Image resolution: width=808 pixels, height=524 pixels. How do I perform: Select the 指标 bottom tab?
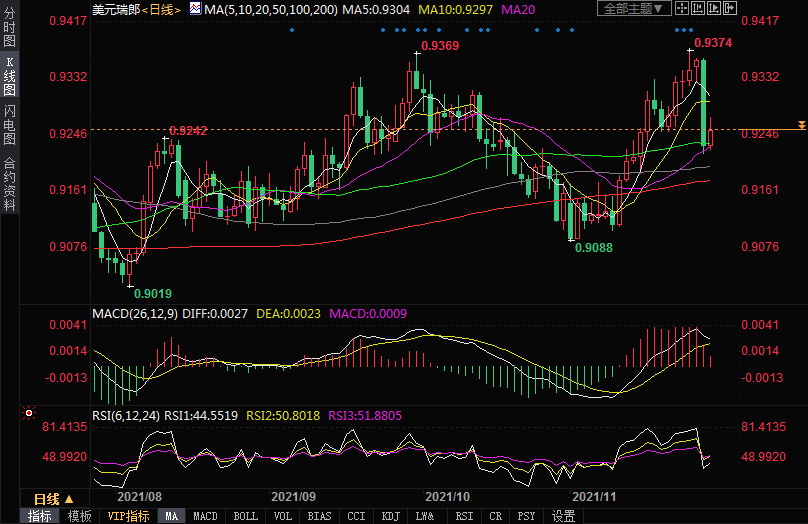(40, 516)
